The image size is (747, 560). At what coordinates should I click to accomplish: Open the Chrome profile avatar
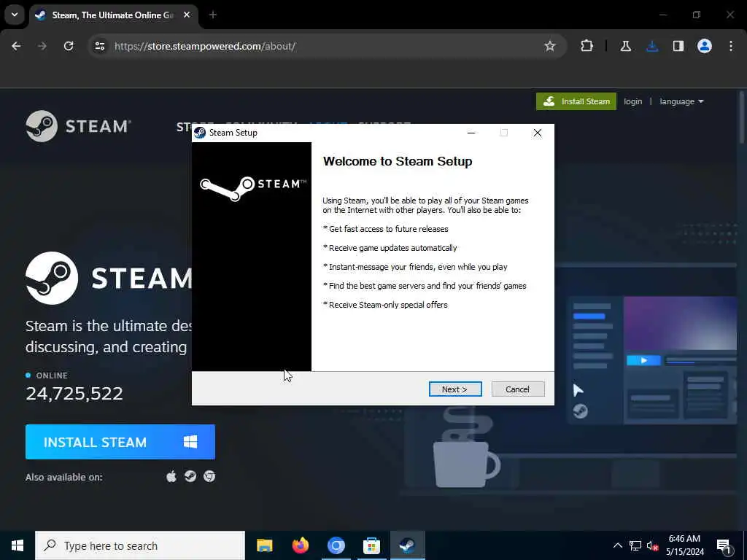click(x=705, y=46)
